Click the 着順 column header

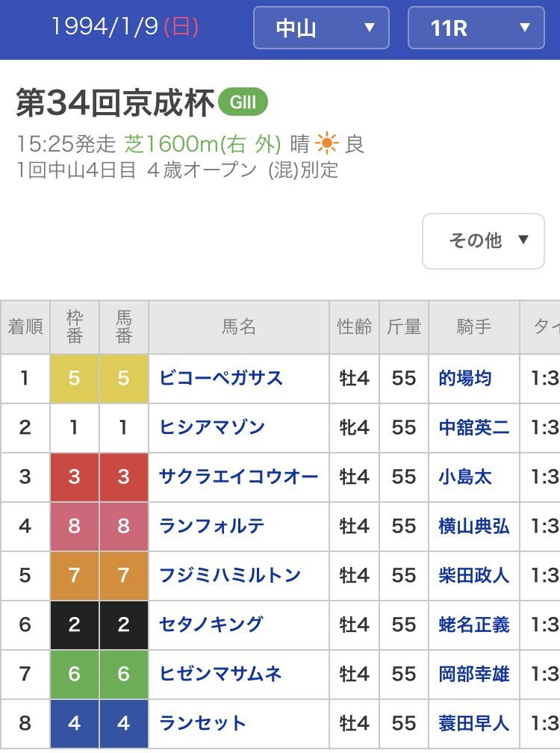point(25,327)
